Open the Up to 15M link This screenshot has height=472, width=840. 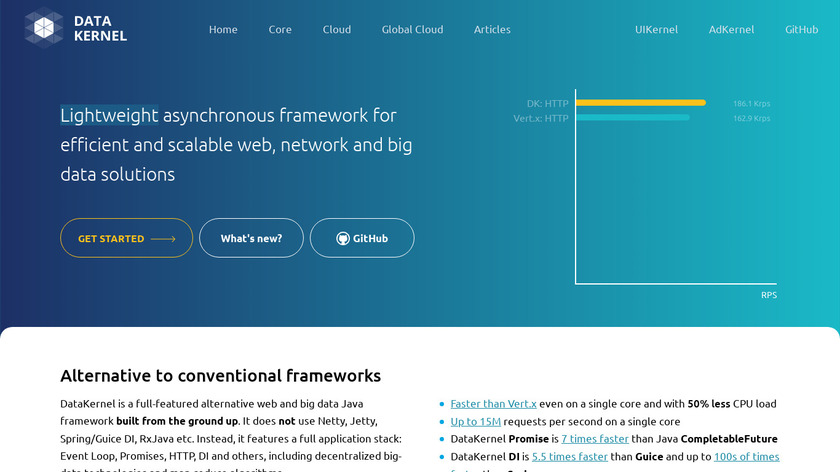(476, 422)
